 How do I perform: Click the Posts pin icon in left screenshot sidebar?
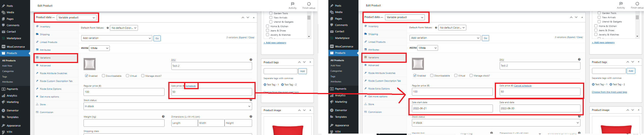[x=4, y=6]
